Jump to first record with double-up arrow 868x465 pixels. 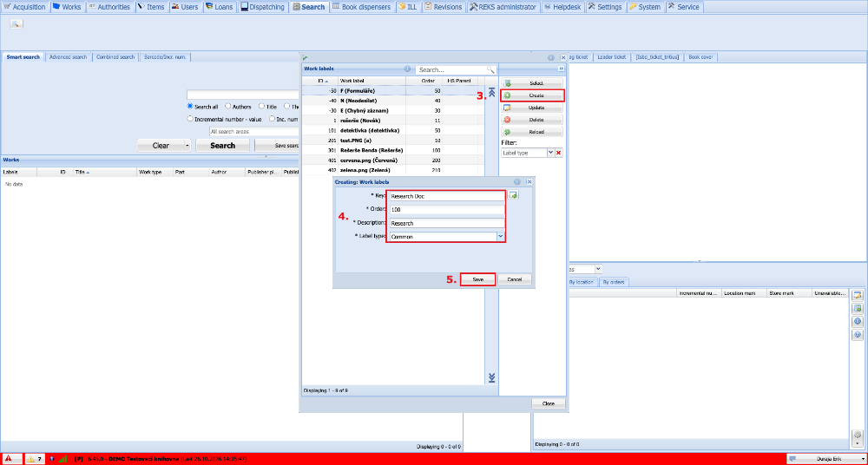tap(491, 93)
